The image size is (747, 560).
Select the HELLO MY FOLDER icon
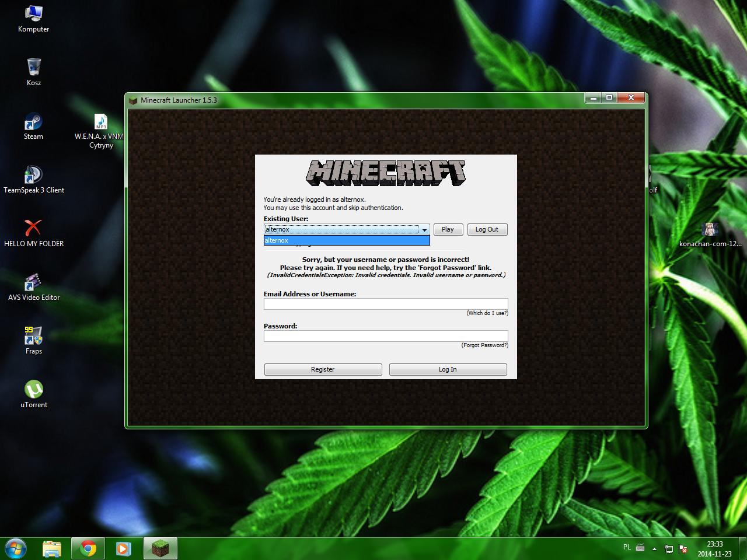point(33,233)
